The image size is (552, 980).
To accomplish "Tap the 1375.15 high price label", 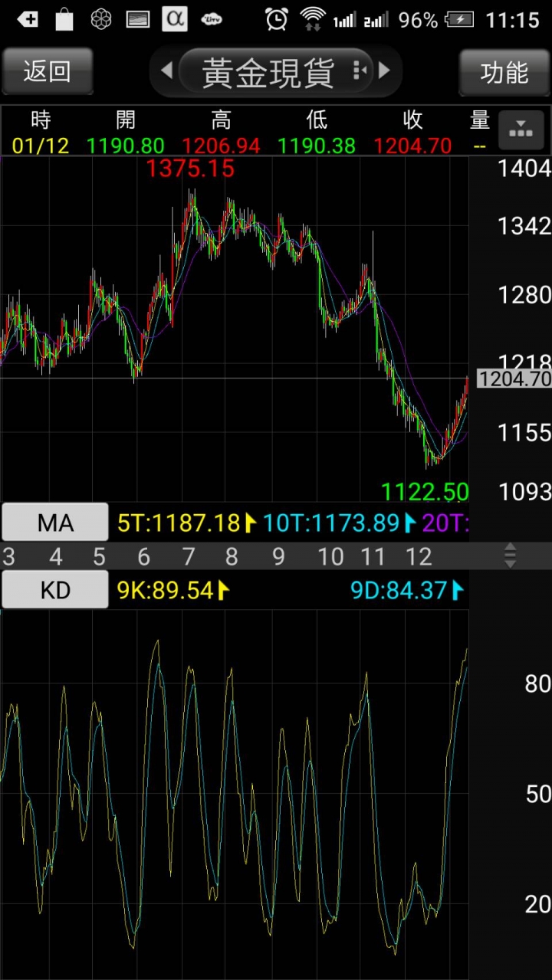I will click(x=190, y=169).
